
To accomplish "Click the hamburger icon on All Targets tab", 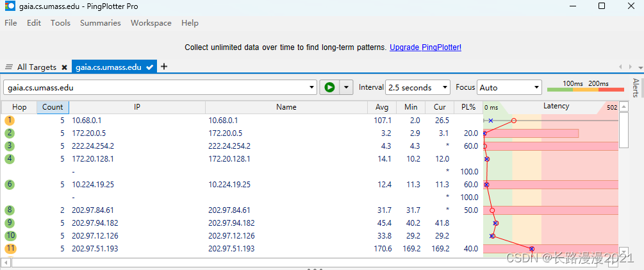I will click(x=9, y=67).
